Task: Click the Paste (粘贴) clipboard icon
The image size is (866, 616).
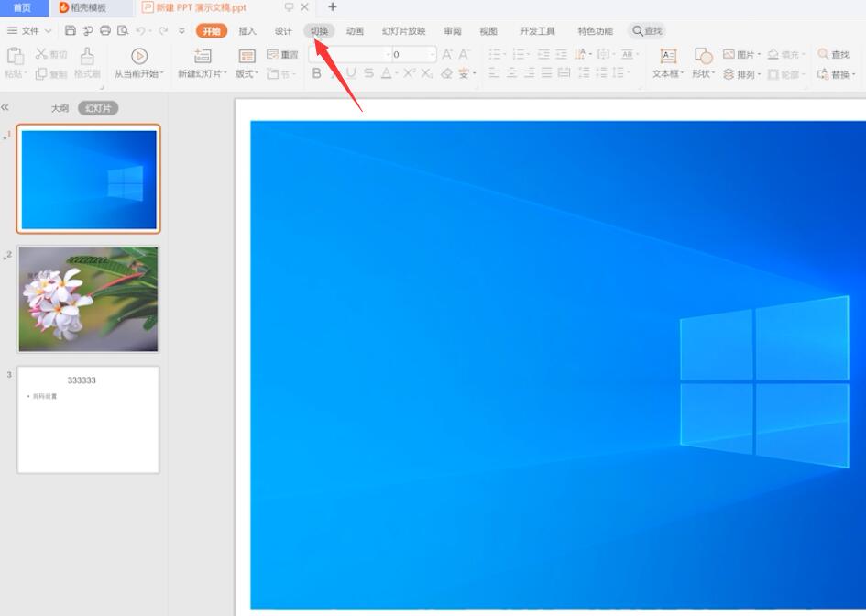Action: (15, 56)
